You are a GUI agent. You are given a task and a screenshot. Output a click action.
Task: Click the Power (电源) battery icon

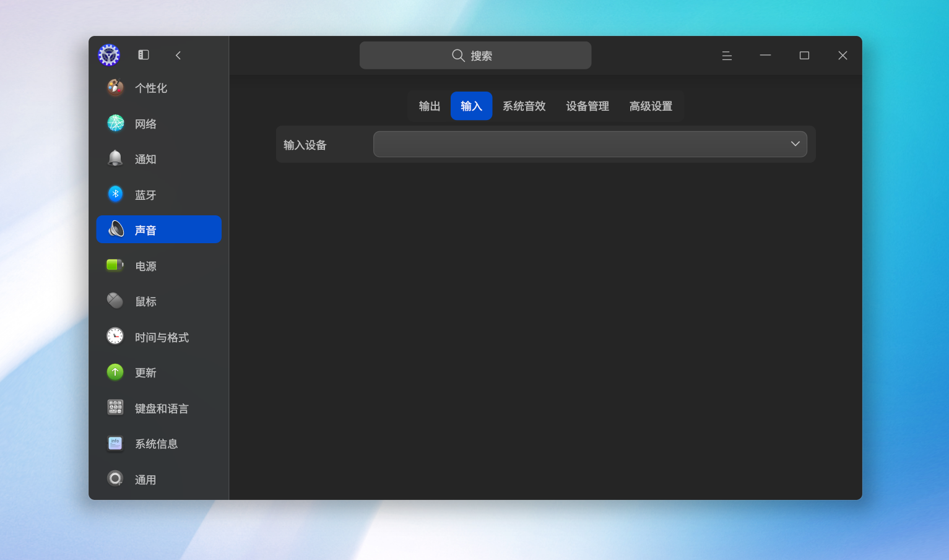click(115, 265)
